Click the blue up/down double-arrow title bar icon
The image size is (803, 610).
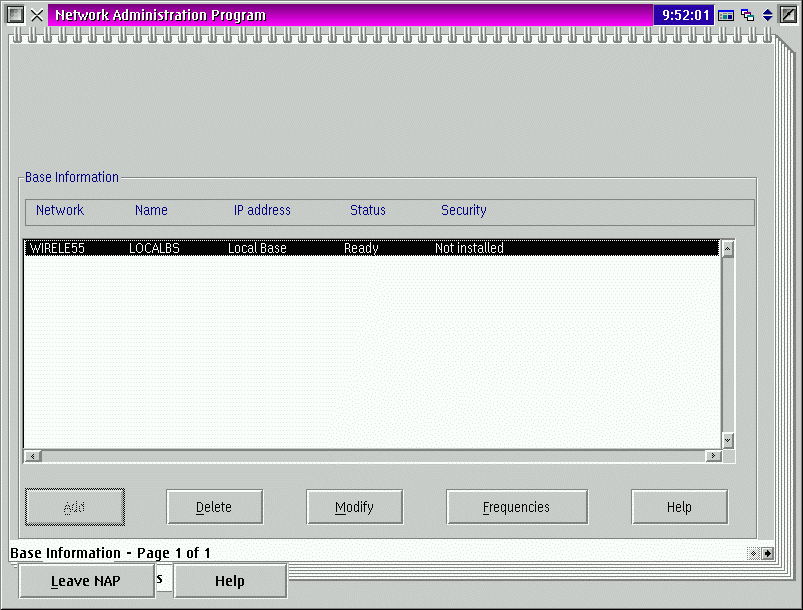pyautogui.click(x=767, y=15)
